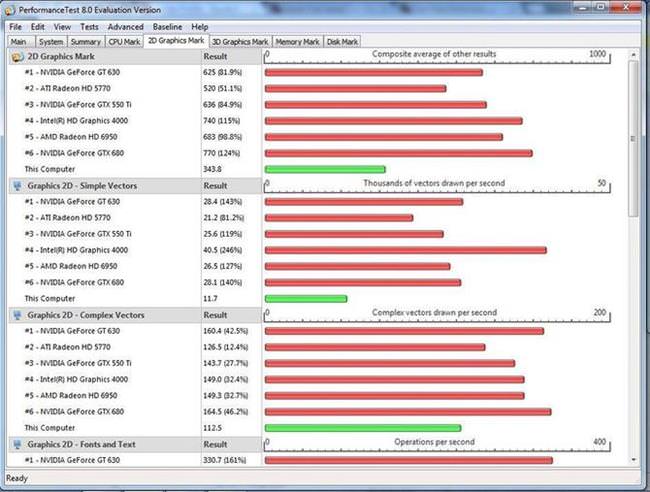The height and width of the screenshot is (492, 650).
Task: Click the 2D Graphics Mark section icon
Action: 17,57
